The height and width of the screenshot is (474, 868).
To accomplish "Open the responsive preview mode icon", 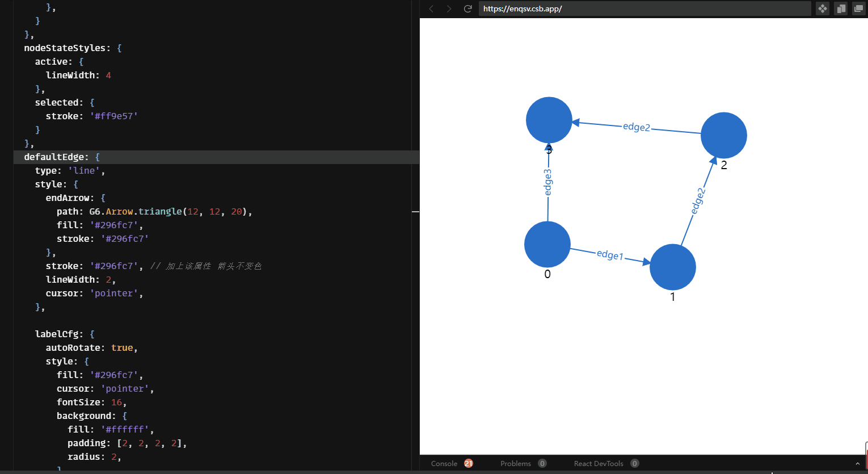I will 822,9.
